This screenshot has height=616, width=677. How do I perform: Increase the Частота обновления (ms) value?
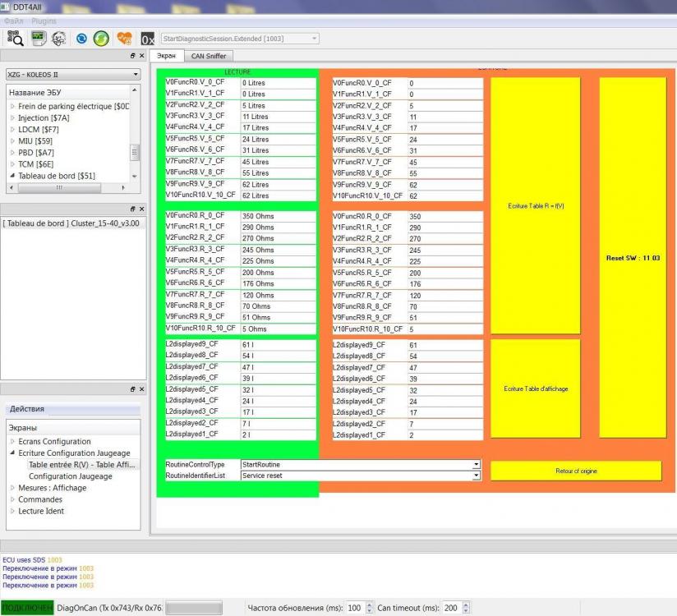(x=369, y=605)
